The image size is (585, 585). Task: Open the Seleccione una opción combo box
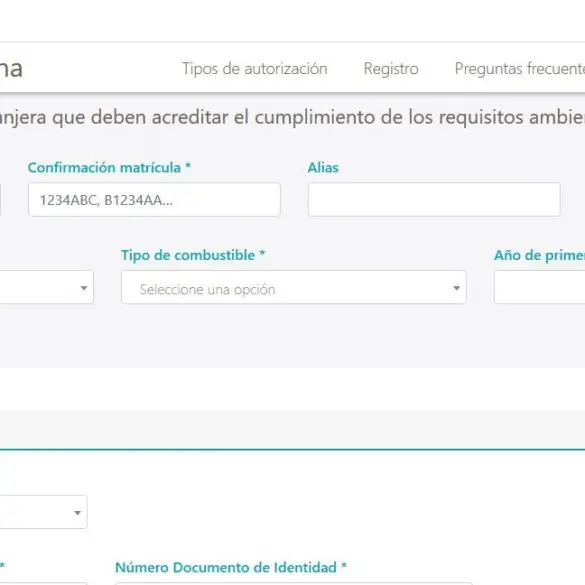pos(294,287)
